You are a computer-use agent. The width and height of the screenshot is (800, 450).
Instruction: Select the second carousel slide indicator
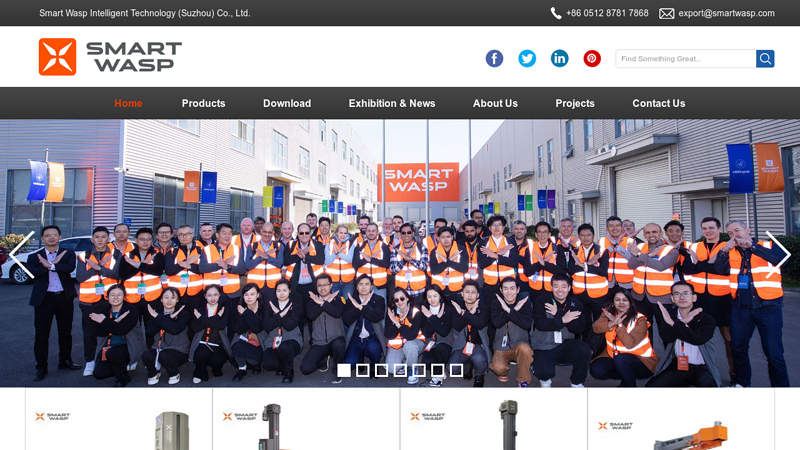click(x=363, y=370)
